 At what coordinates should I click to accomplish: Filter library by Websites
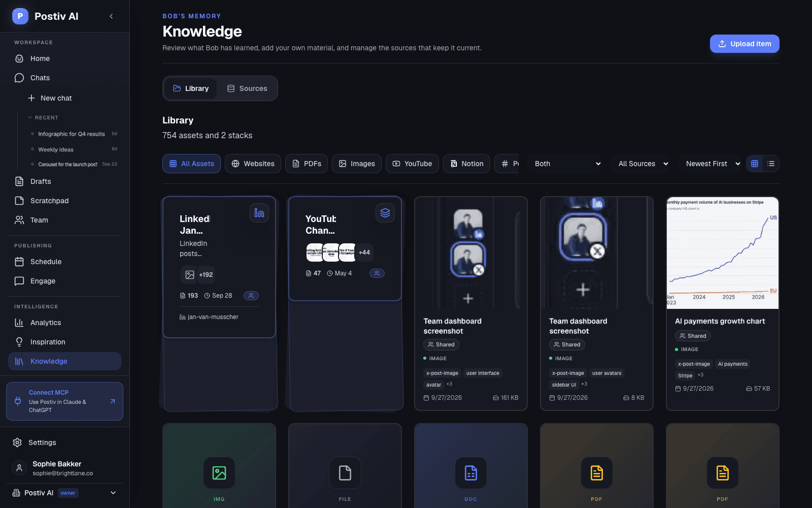pyautogui.click(x=253, y=164)
